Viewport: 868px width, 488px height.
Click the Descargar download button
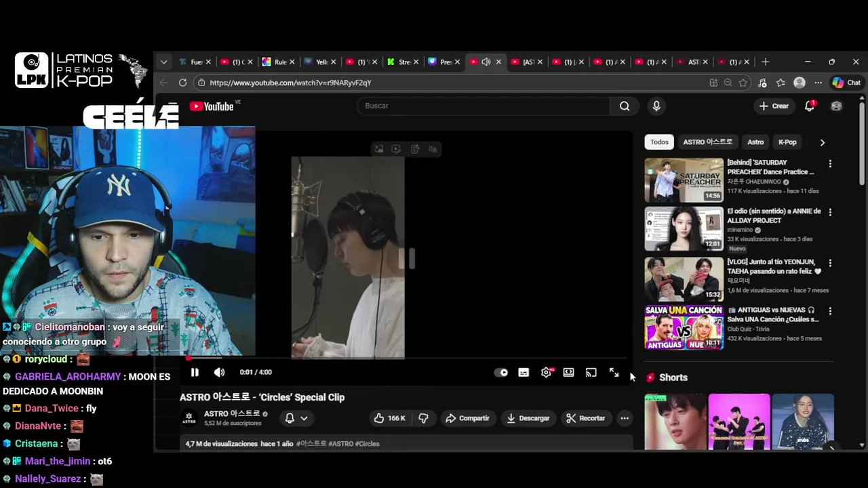click(x=528, y=418)
